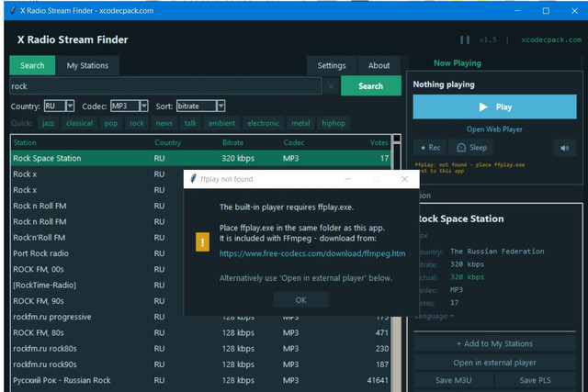Sort by the Country column header
The image size is (588, 392).
(167, 143)
